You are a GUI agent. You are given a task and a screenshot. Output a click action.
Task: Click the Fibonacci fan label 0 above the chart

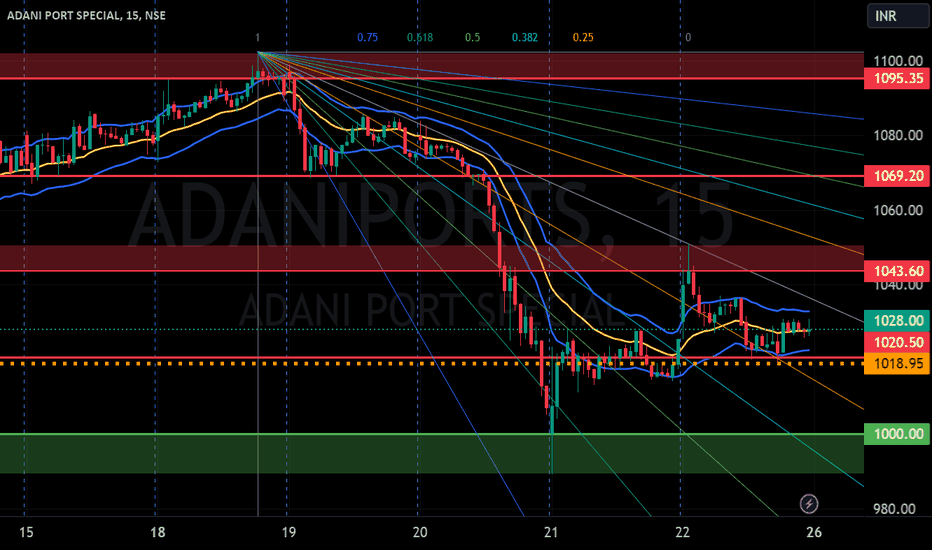tap(688, 37)
